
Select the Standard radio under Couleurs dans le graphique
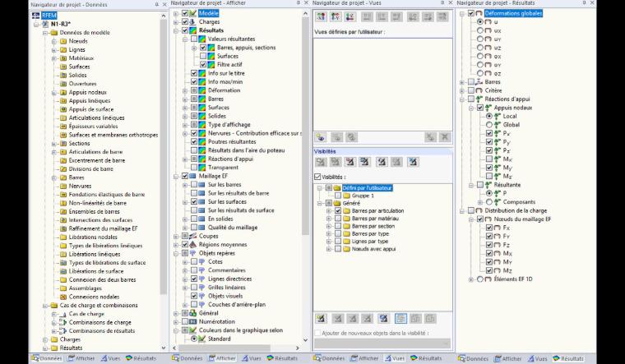coord(194,339)
